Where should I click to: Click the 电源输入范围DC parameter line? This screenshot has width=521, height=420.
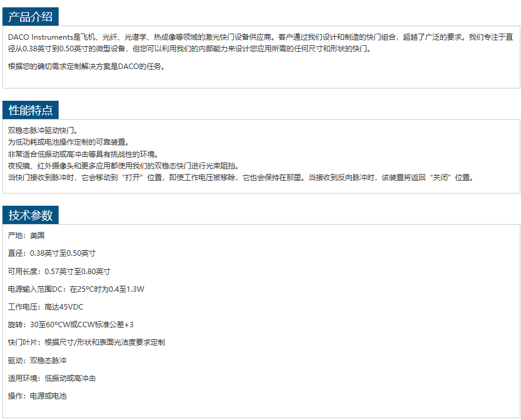76,289
